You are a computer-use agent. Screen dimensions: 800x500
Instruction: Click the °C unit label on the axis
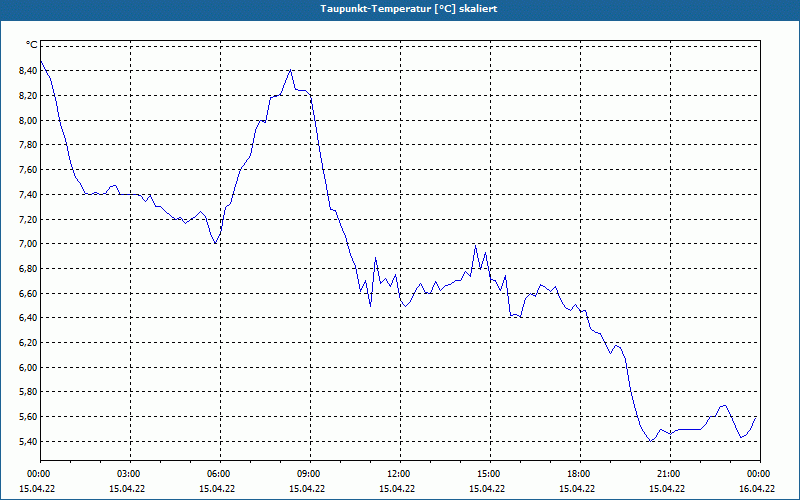pos(31,45)
